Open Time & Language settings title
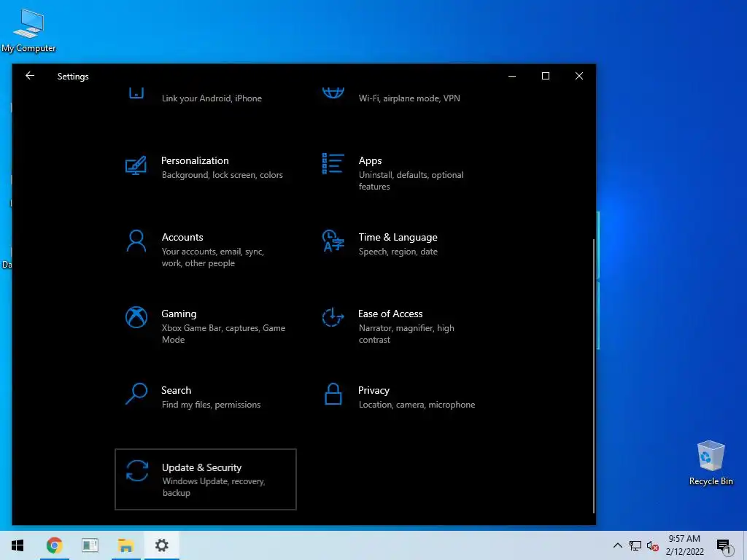Image resolution: width=747 pixels, height=560 pixels. [398, 237]
